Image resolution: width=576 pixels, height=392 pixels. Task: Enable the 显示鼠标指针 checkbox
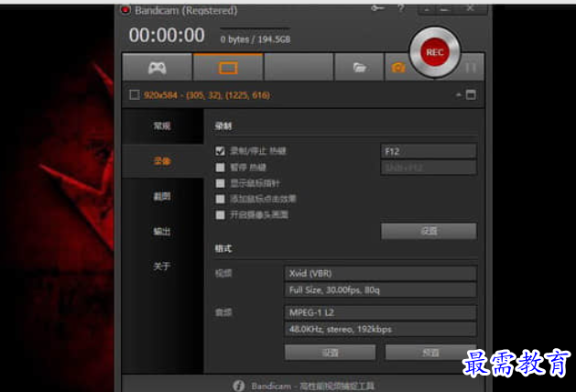click(x=220, y=183)
